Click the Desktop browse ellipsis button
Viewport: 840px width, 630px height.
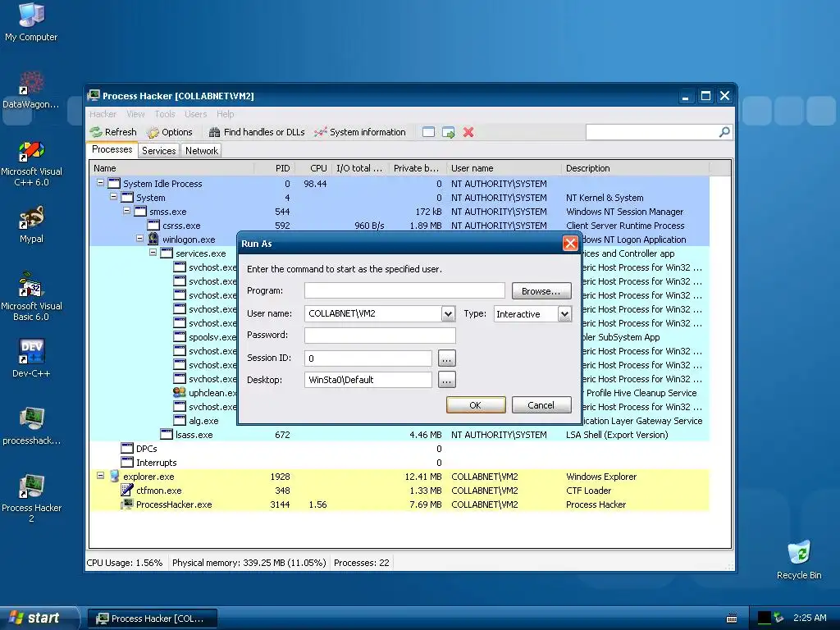coord(447,380)
